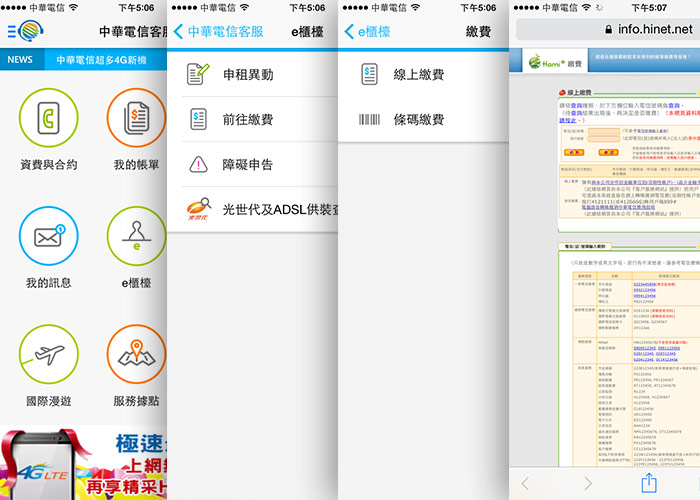700x500 pixels.
Task: Open the hamburger menu in 中華電信客服 home
Action: (12, 31)
